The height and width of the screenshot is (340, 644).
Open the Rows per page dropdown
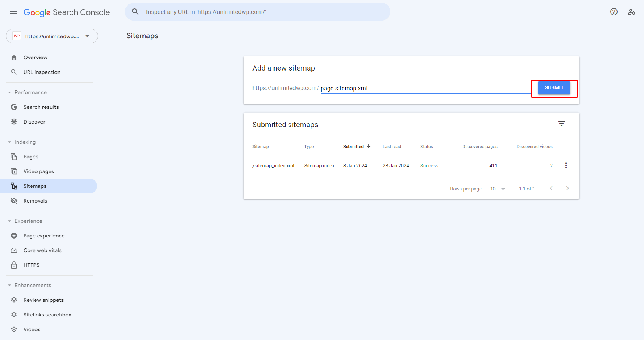tap(498, 189)
